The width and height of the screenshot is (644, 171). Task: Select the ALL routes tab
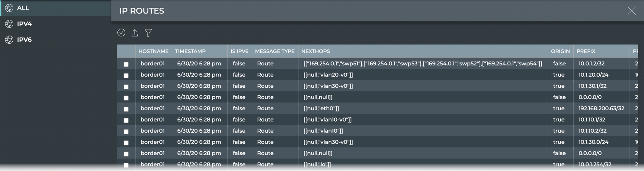point(23,8)
